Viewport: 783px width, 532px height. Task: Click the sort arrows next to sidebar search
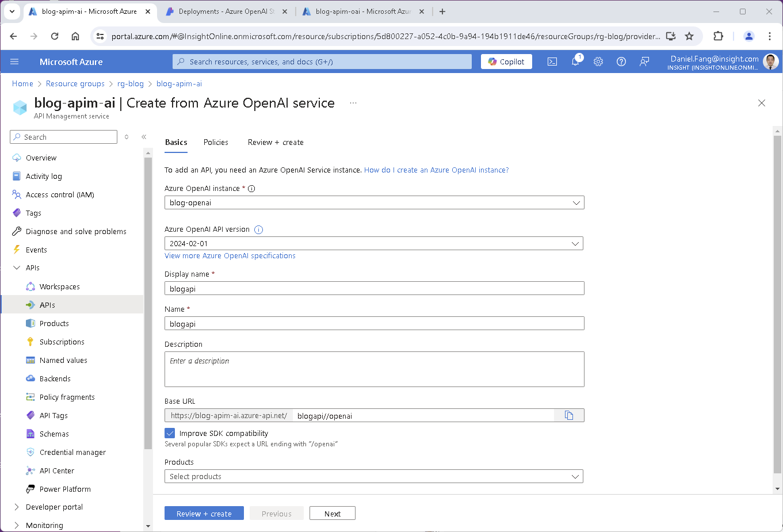click(127, 137)
